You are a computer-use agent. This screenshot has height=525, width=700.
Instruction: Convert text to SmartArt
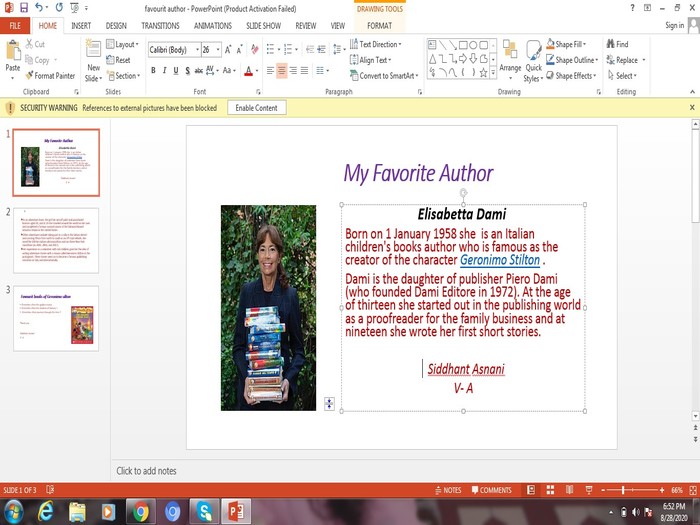[x=384, y=75]
